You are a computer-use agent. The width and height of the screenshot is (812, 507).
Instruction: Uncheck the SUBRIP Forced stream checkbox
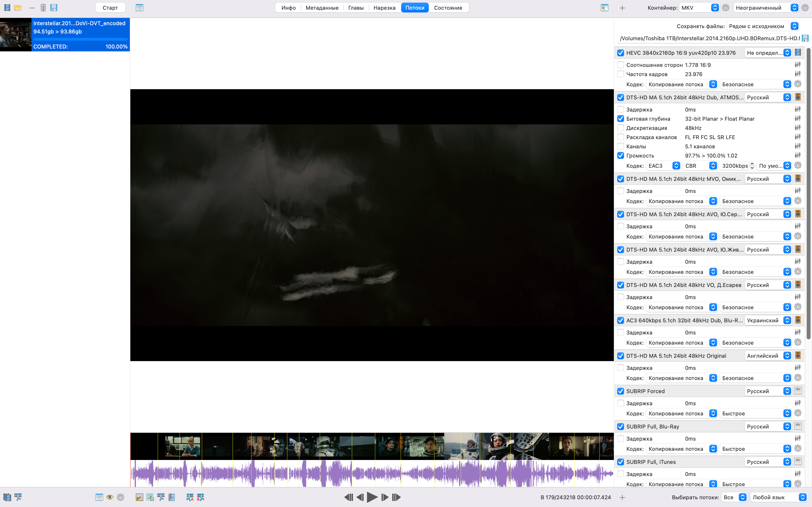[621, 391]
